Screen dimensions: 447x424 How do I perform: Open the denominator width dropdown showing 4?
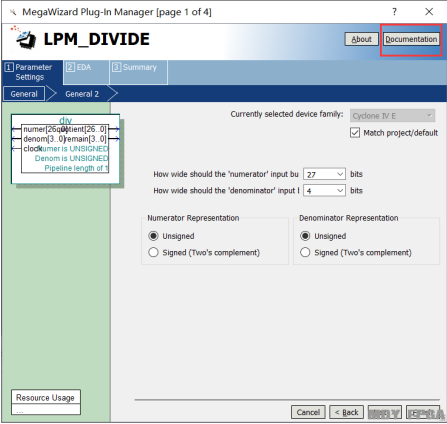click(x=324, y=191)
